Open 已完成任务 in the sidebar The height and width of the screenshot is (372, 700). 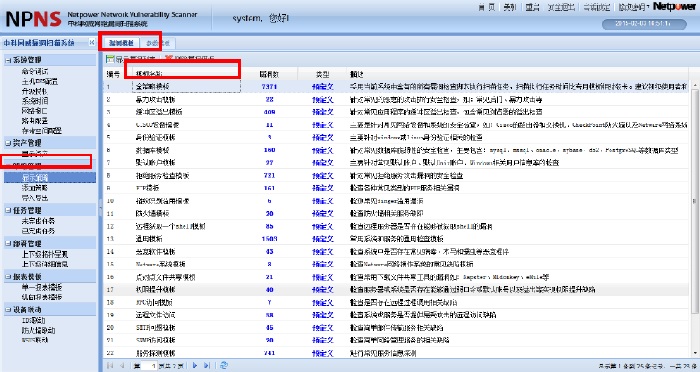[38, 231]
